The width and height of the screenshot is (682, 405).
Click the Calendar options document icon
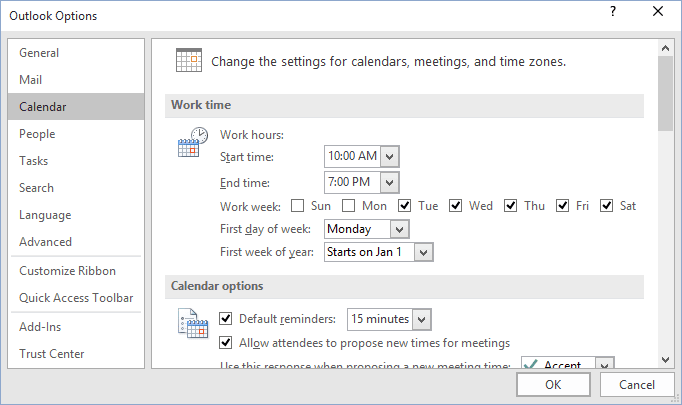[x=193, y=323]
